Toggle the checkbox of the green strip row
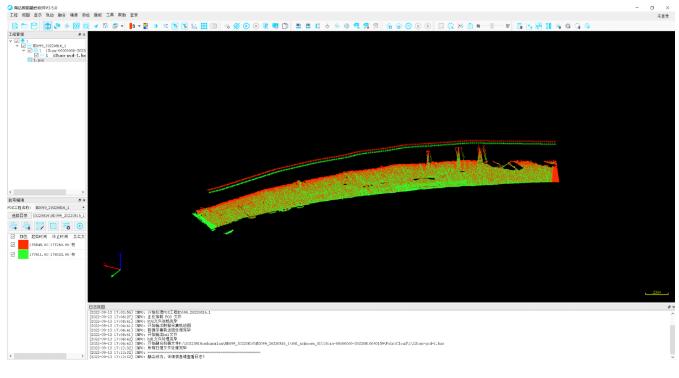This screenshot has height=378, width=679. click(13, 255)
